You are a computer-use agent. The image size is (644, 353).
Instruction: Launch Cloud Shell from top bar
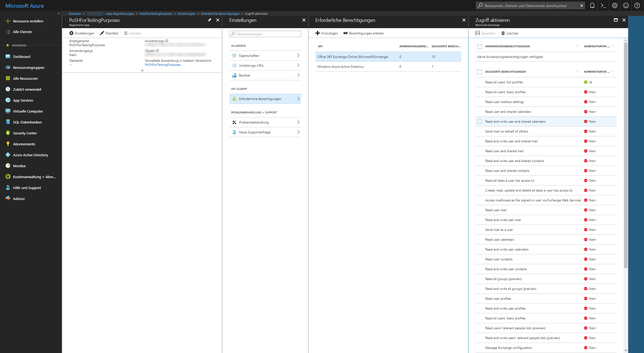[604, 5]
